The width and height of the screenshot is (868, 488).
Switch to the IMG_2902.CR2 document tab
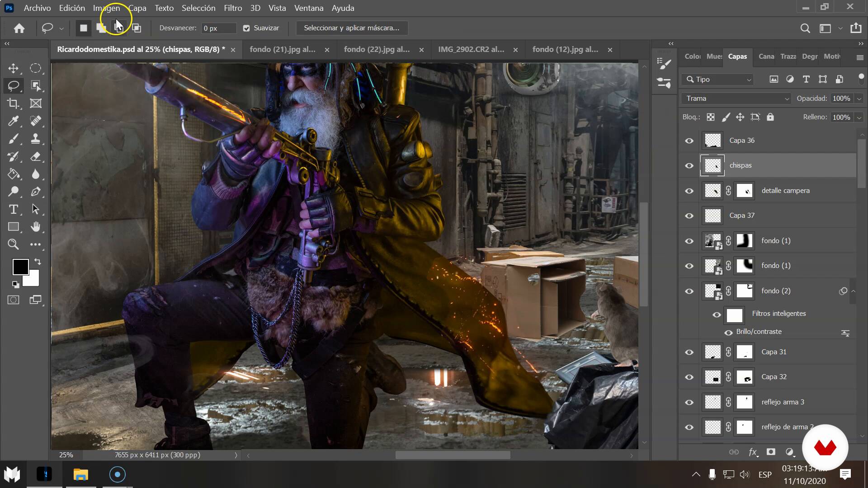pos(471,49)
